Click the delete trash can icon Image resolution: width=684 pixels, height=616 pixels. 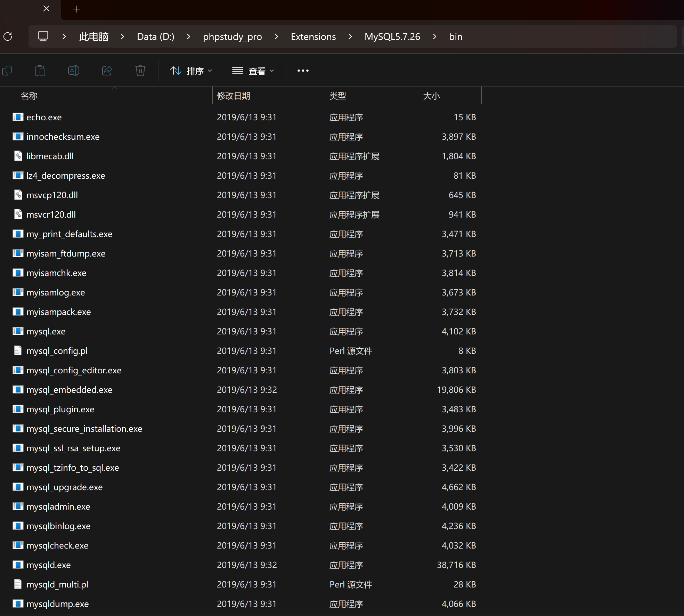coord(140,71)
